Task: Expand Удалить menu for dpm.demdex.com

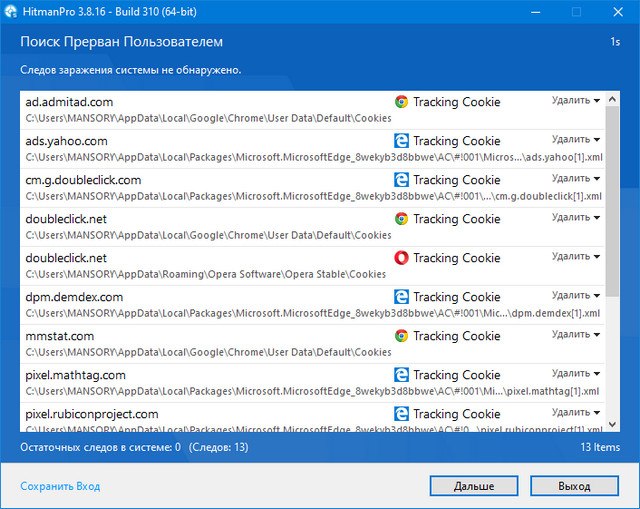Action: [576, 295]
